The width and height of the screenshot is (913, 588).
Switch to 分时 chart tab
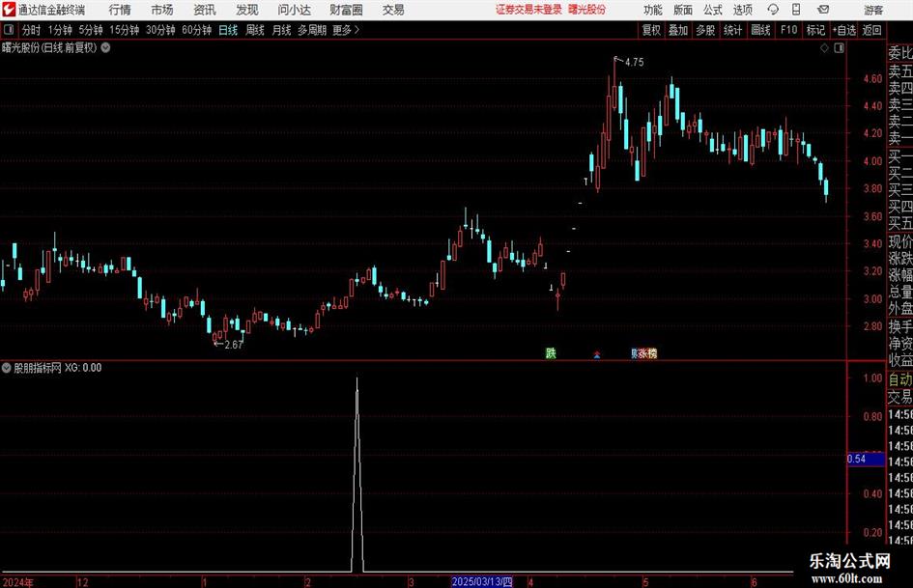(31, 30)
